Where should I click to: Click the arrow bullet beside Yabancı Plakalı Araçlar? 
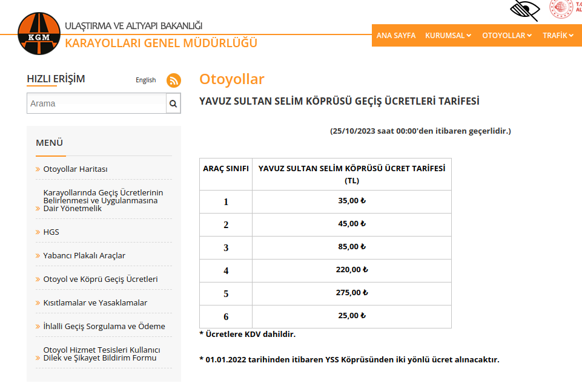tap(38, 256)
